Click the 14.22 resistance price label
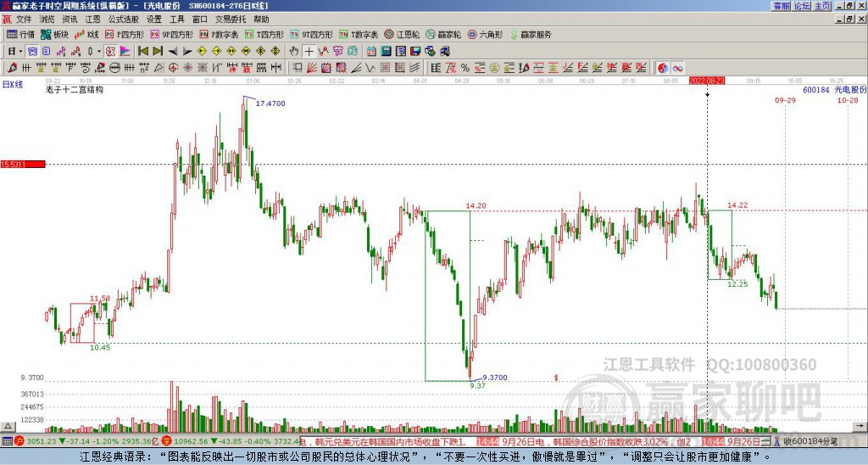Image resolution: width=868 pixels, height=465 pixels. (737, 205)
